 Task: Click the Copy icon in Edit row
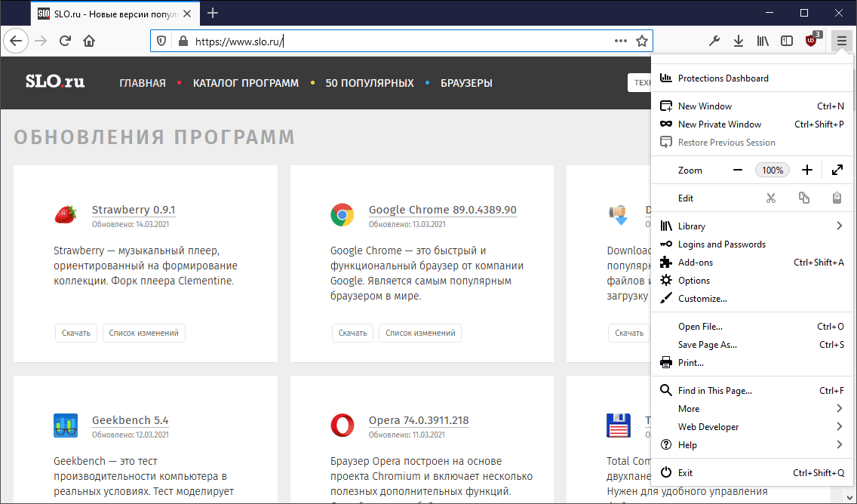(x=804, y=198)
